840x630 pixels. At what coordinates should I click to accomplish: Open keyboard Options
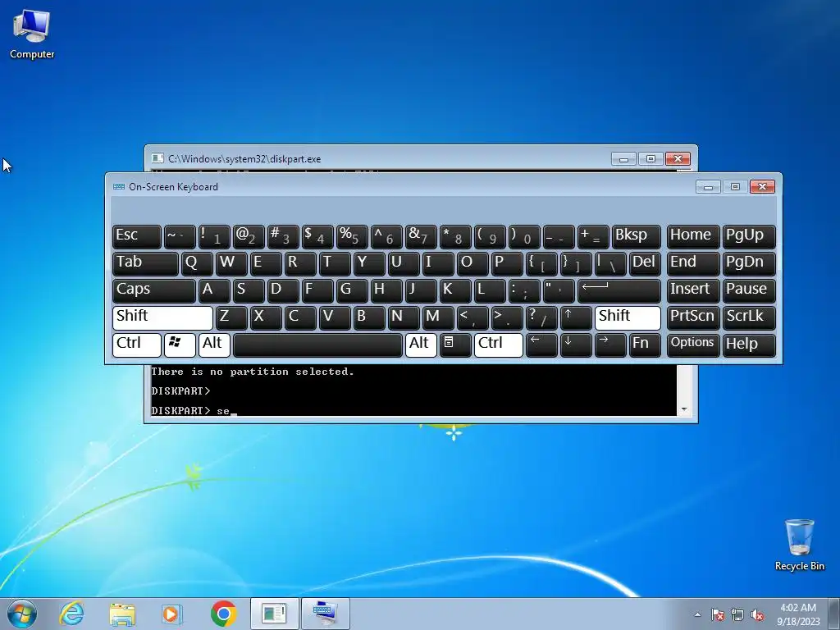(x=692, y=345)
